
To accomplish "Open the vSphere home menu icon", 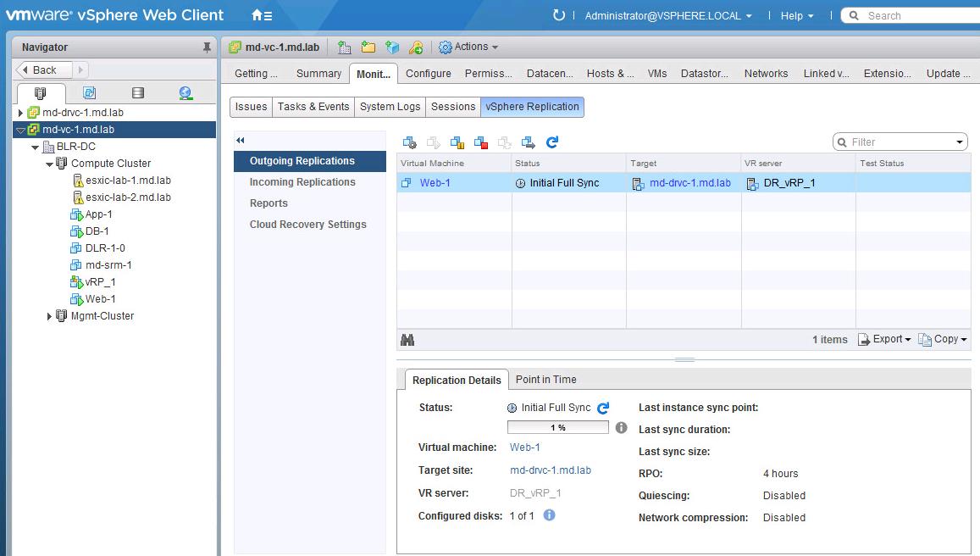I will tap(261, 15).
